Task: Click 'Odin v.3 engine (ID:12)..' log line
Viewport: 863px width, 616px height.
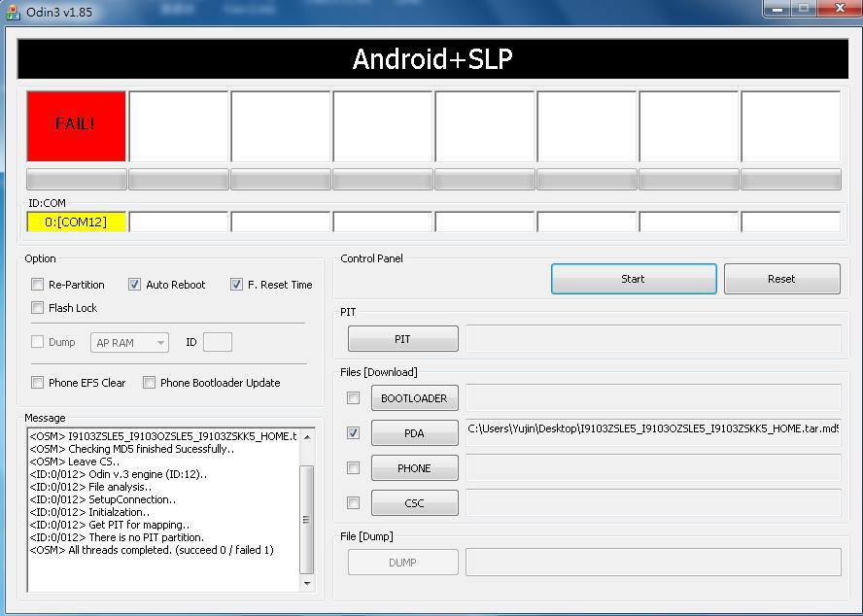Action: (119, 474)
